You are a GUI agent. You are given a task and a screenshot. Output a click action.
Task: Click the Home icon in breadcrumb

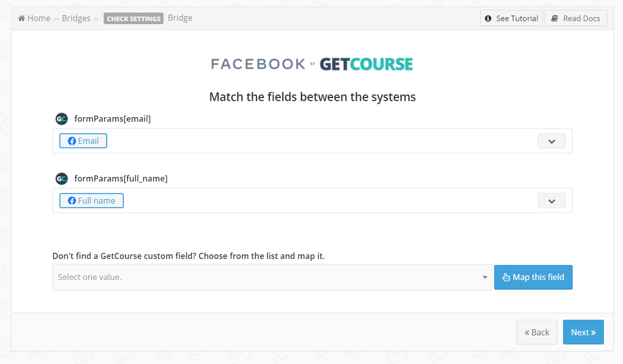pos(22,19)
